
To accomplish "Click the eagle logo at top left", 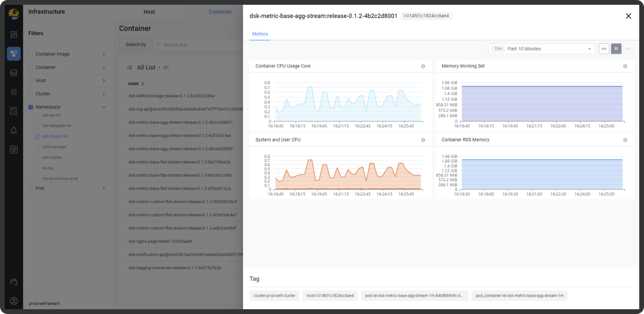I will pyautogui.click(x=13, y=14).
